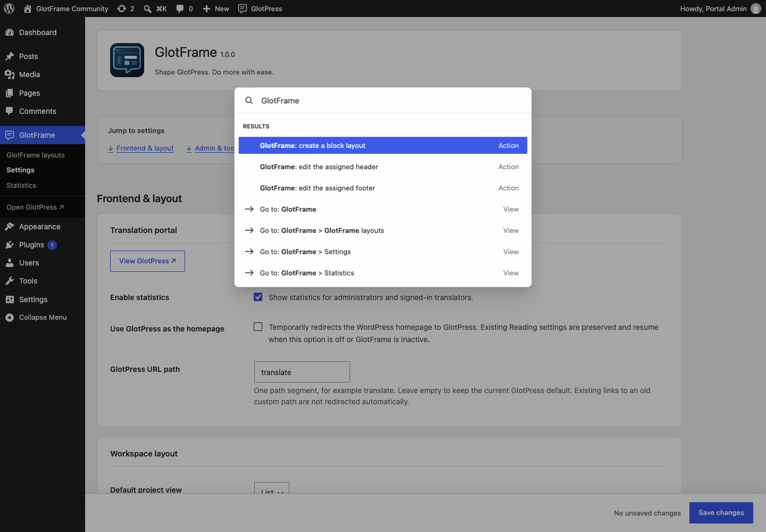Viewport: 766px width, 532px height.
Task: Open the search icon in the admin bar
Action: click(x=147, y=9)
